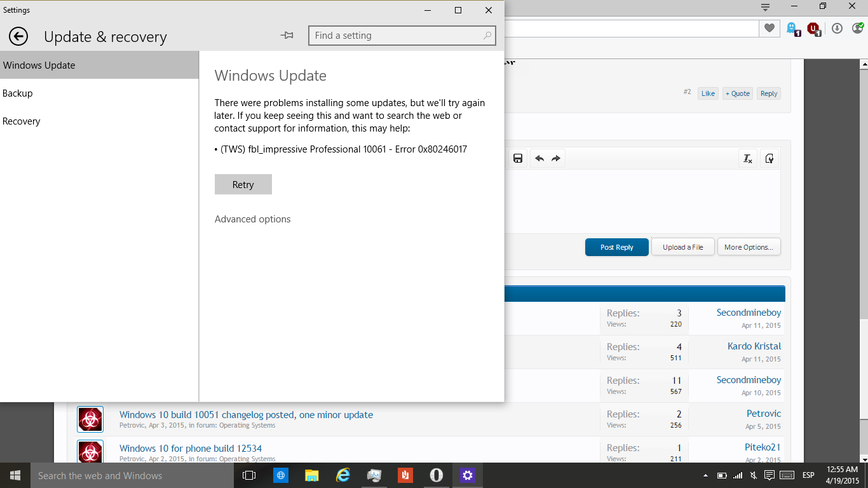Viewport: 868px width, 488px height.
Task: Click the avatar beside the build 10051 thread
Action: 90,419
